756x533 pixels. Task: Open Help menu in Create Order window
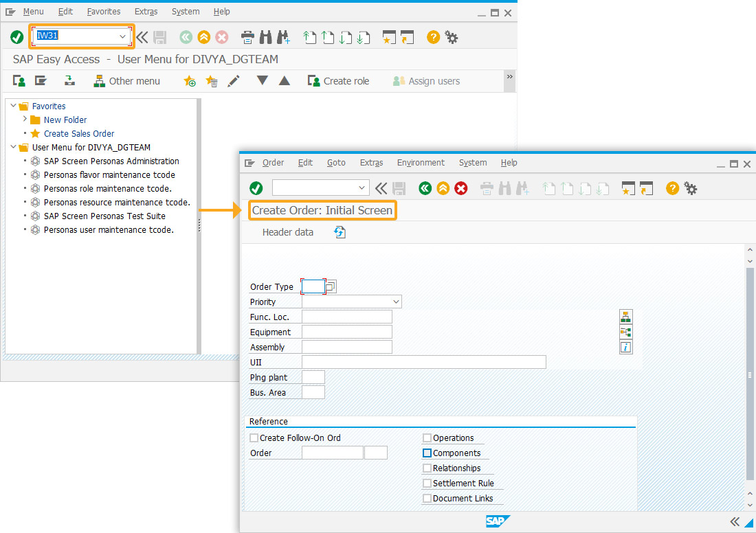[x=509, y=163]
